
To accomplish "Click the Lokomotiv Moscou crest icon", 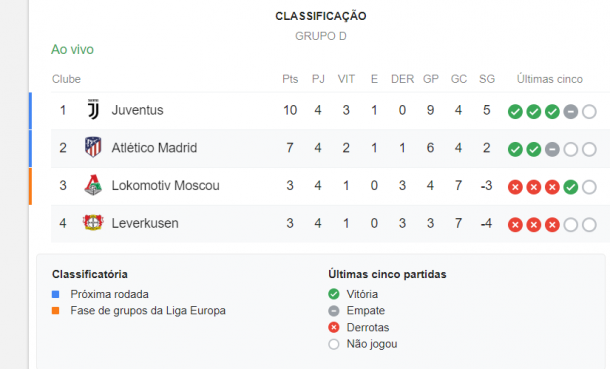I will tap(93, 185).
